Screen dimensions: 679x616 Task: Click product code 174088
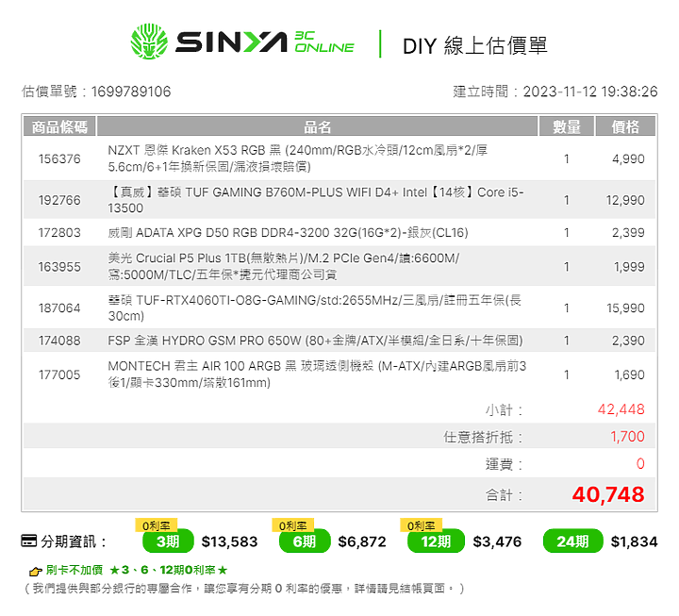pos(59,341)
